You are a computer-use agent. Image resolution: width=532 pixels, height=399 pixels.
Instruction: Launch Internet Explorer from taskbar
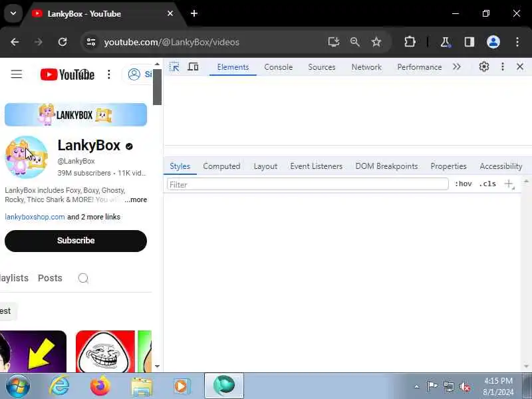(59, 386)
